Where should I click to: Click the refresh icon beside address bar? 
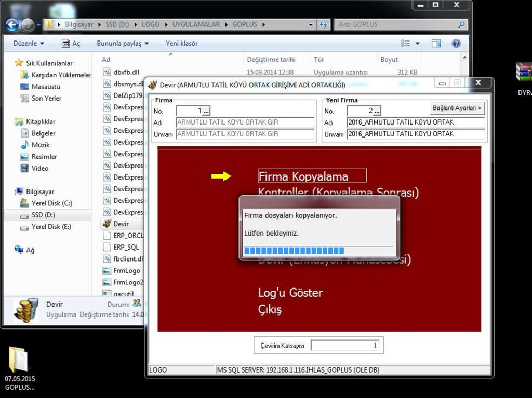323,24
